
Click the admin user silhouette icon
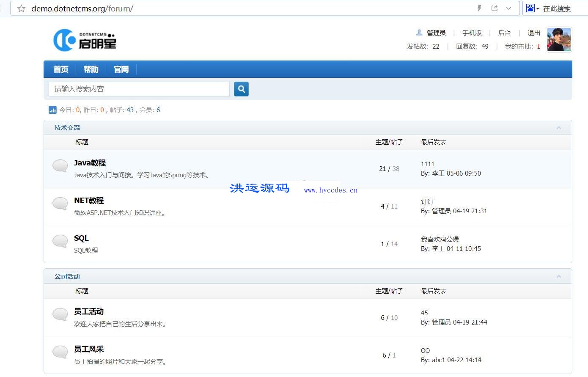[419, 33]
